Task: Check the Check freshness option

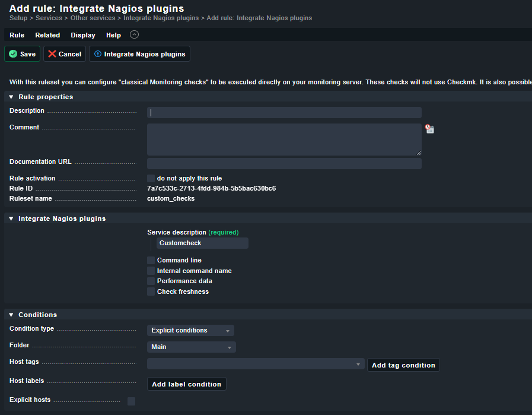Action: 151,292
